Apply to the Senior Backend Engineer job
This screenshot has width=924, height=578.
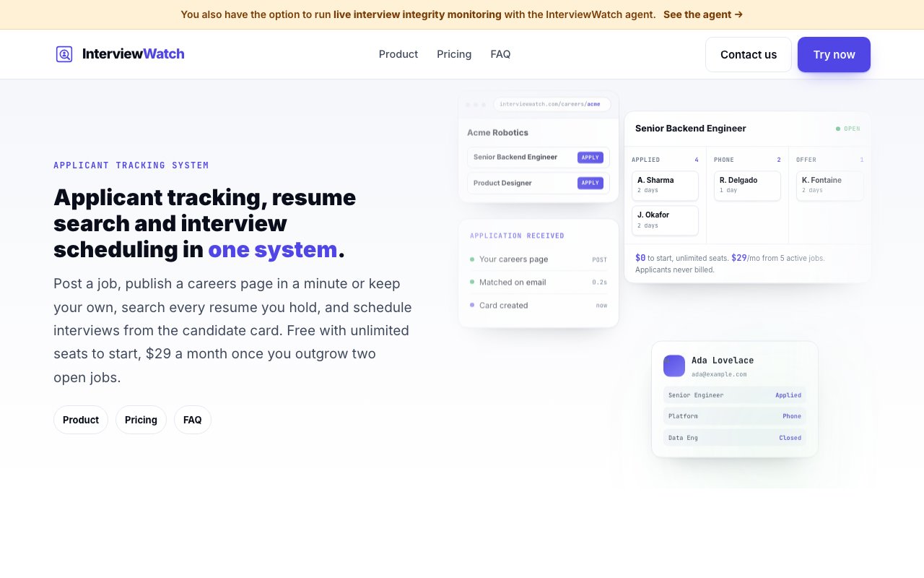[590, 158]
